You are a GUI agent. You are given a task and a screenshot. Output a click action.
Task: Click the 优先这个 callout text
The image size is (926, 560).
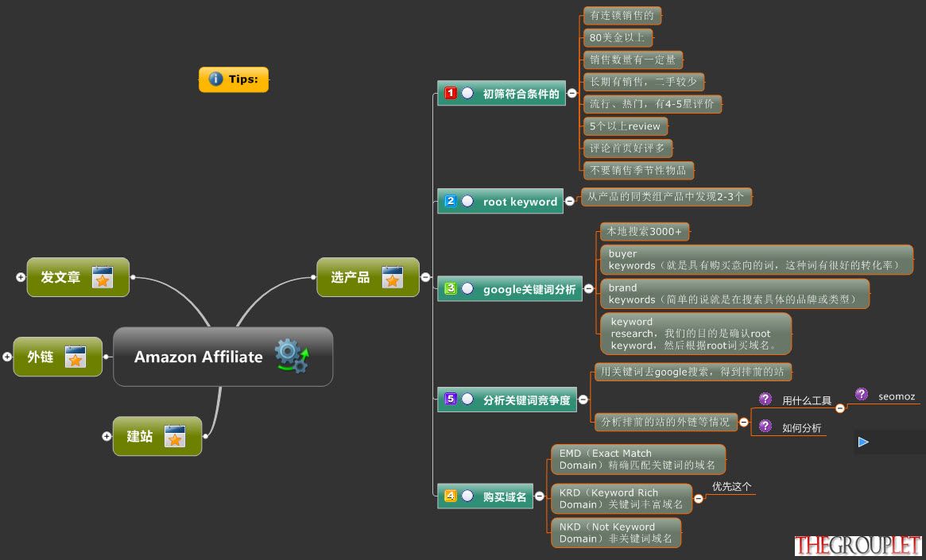point(732,487)
